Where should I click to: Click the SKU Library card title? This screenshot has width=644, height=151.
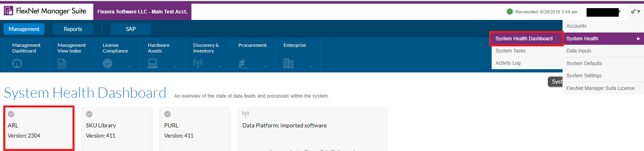point(101,125)
